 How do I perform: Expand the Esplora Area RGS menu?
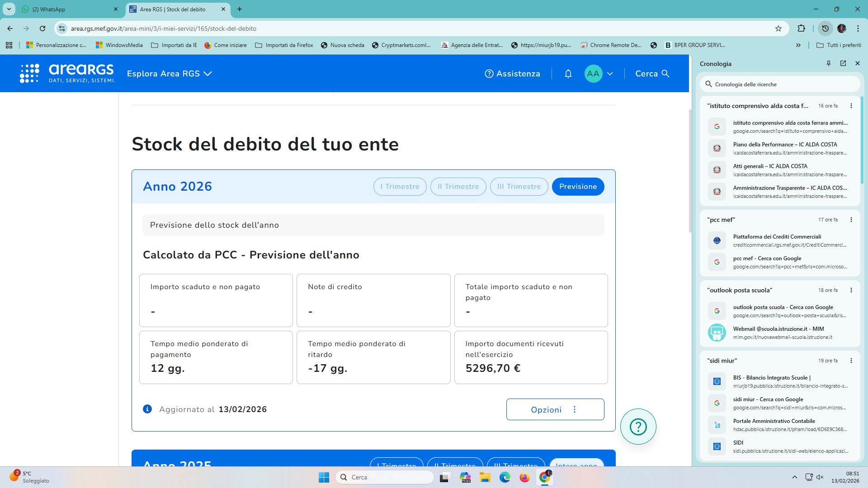[169, 74]
